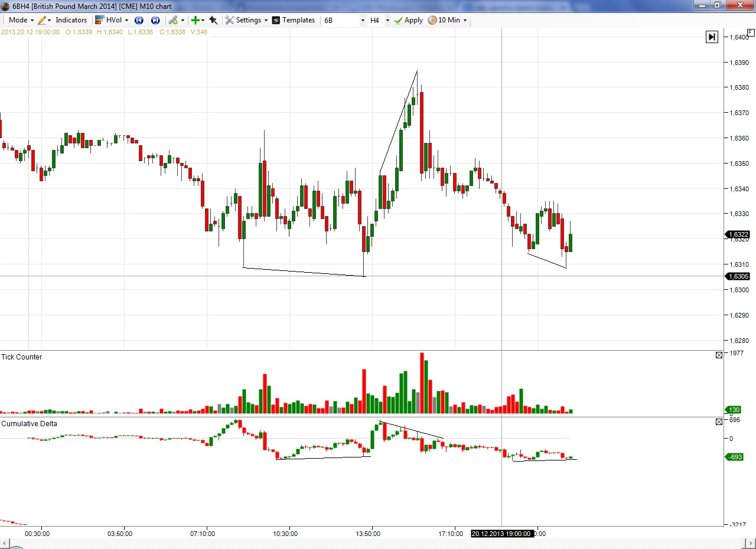Viewport: 756px width, 549px height.
Task: Open the Templates menu
Action: pyautogui.click(x=298, y=20)
